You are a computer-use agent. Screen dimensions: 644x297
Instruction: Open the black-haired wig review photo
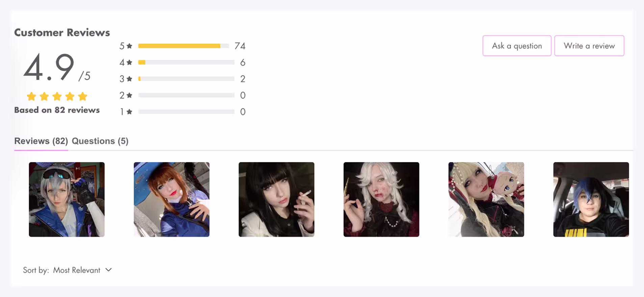(276, 199)
